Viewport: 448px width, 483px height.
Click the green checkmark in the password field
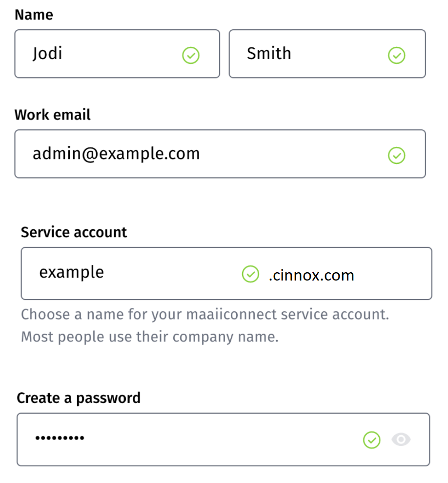point(371,440)
